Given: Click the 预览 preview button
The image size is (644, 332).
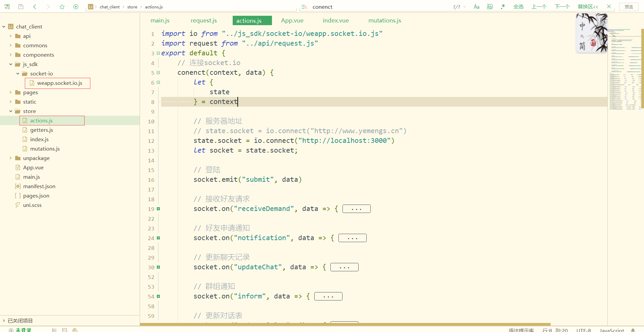Looking at the screenshot, I should click(629, 7).
